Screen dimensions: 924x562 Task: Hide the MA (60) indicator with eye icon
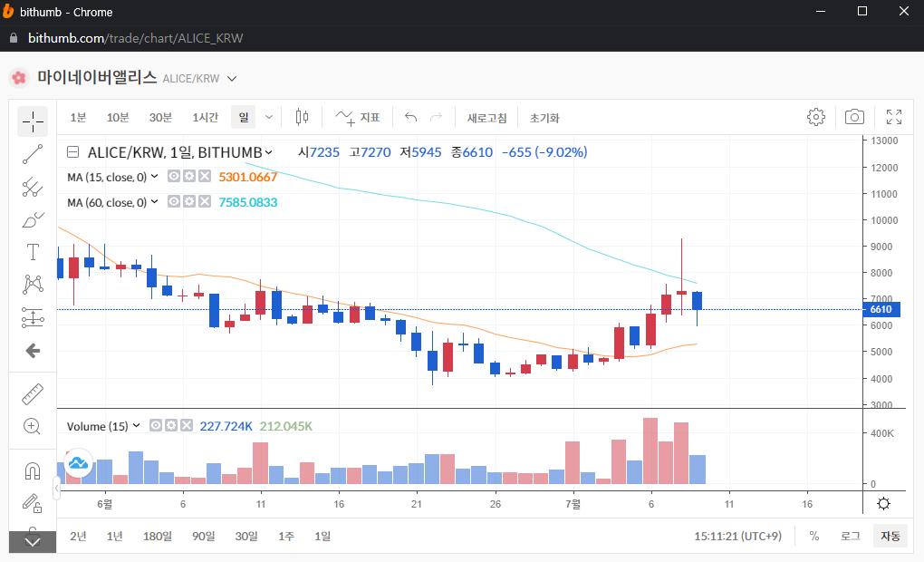click(173, 201)
